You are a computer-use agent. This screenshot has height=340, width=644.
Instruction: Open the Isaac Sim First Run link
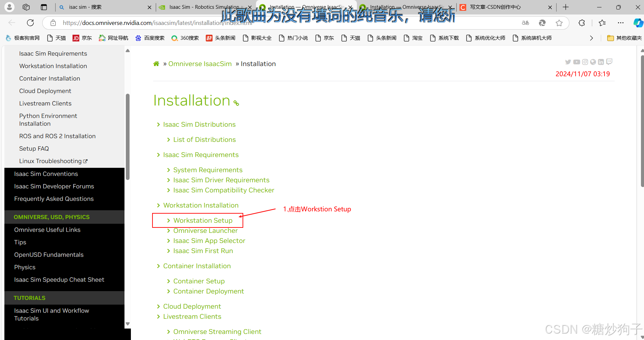203,251
